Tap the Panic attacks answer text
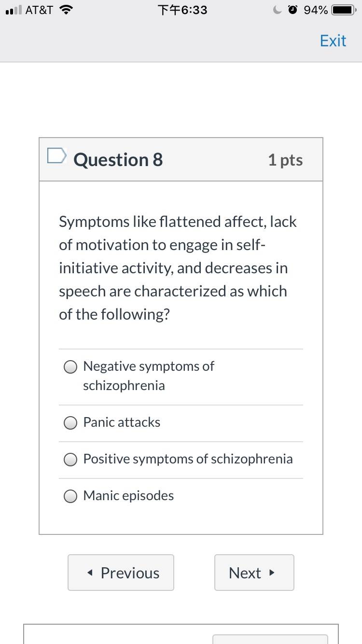The width and height of the screenshot is (362, 644). tap(122, 422)
